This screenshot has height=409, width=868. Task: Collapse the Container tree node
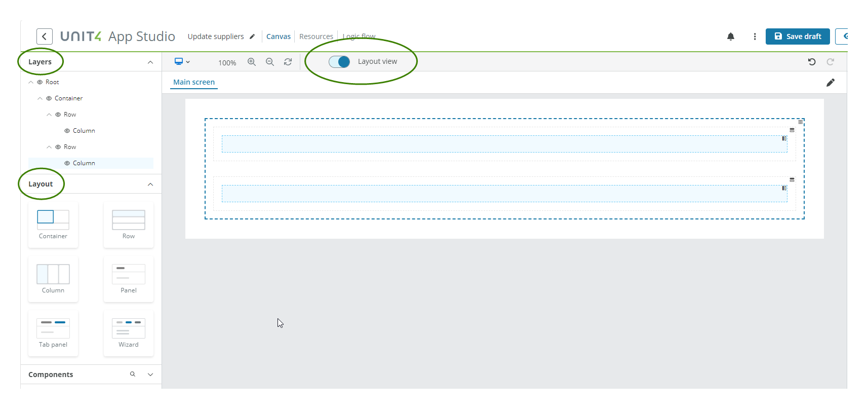[x=40, y=98]
